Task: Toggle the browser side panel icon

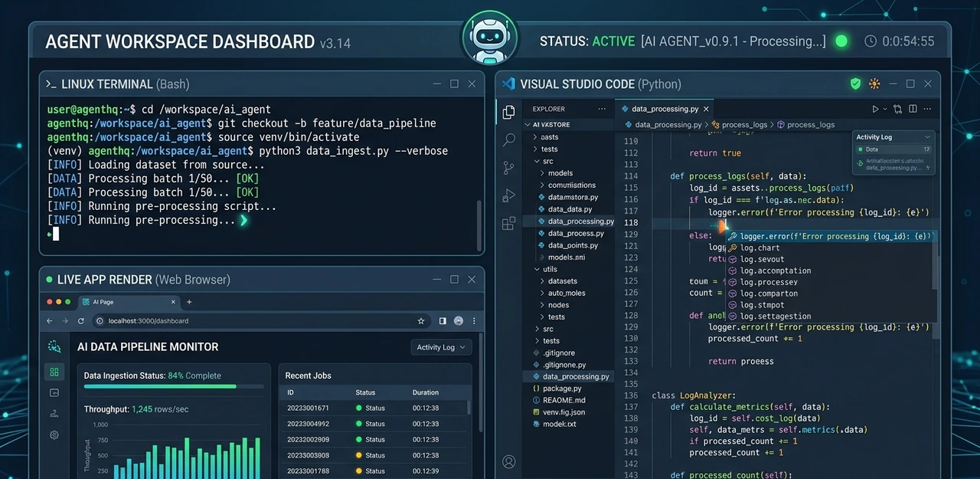Action: click(x=443, y=321)
